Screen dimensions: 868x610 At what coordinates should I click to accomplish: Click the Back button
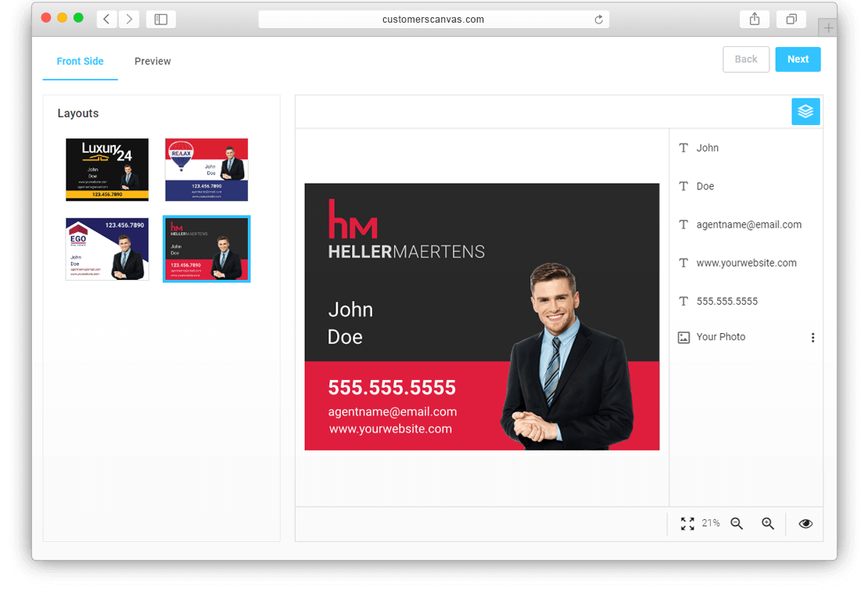click(x=746, y=59)
